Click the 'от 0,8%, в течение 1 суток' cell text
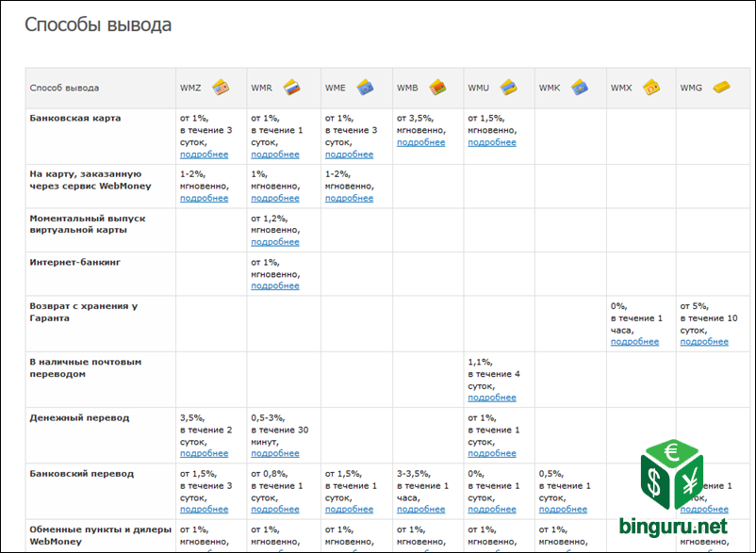756x553 pixels. (277, 486)
